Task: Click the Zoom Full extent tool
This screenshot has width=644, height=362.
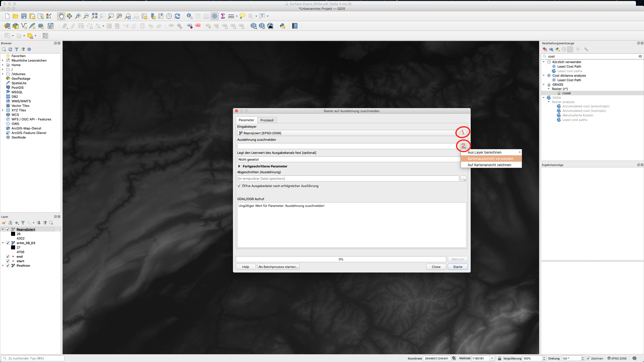Action: pos(95,16)
